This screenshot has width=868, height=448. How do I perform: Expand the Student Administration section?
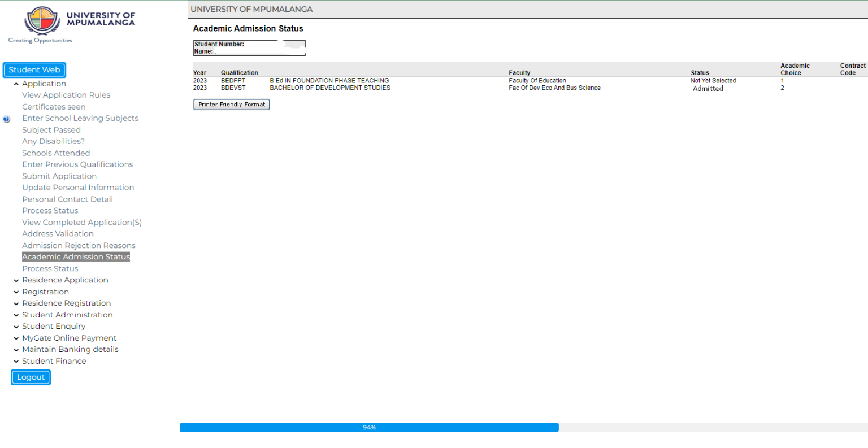pos(16,315)
